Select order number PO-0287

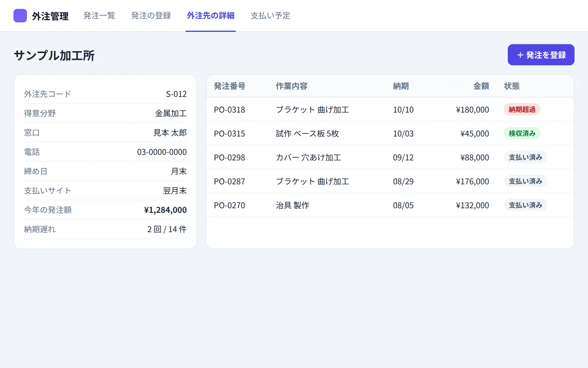pos(229,182)
